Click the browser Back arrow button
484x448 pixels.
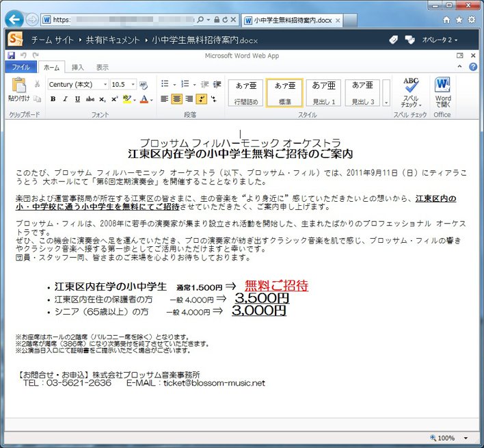click(x=14, y=20)
